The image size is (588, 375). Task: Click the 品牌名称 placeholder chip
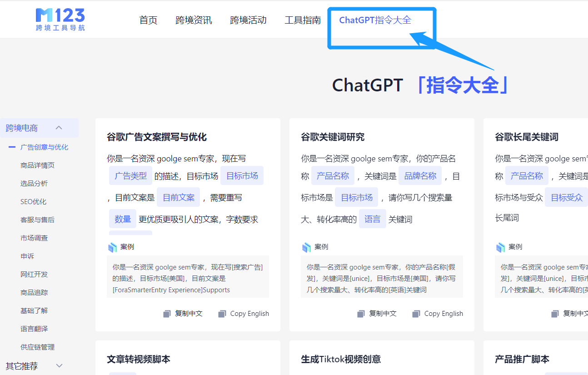click(420, 175)
